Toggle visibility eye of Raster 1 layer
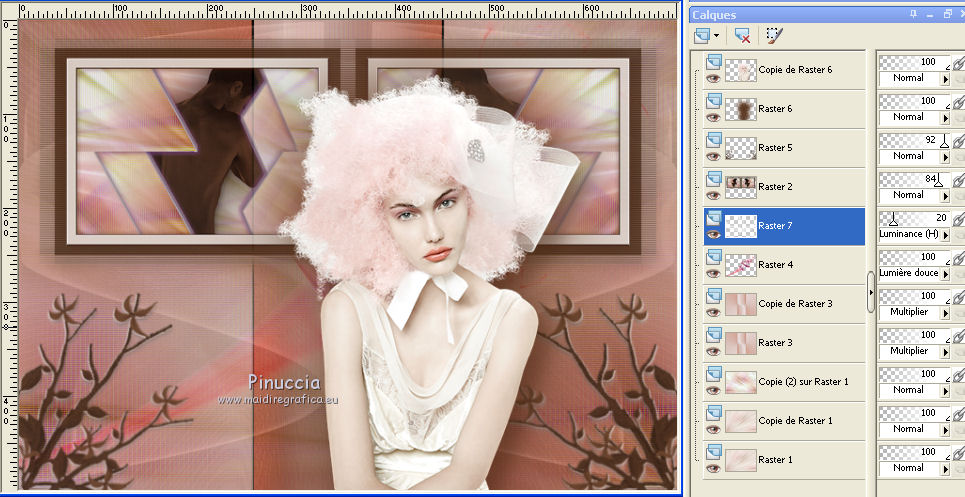 pos(713,468)
